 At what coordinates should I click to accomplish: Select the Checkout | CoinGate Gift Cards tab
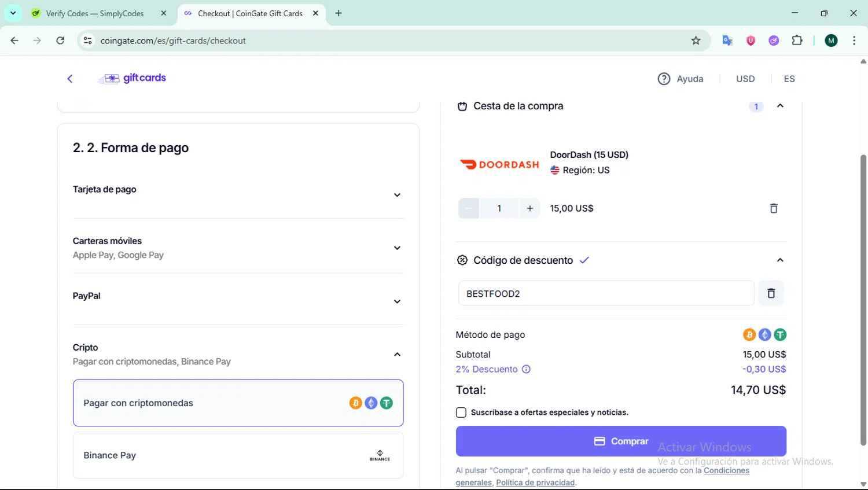click(x=252, y=13)
